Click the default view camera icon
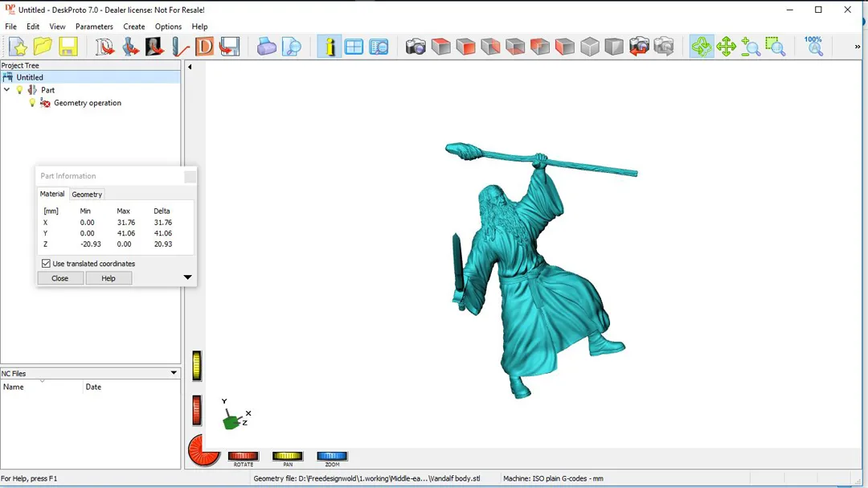 pos(416,47)
